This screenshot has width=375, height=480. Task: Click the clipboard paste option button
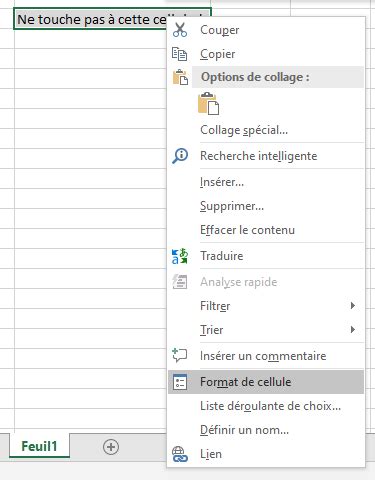pyautogui.click(x=208, y=104)
